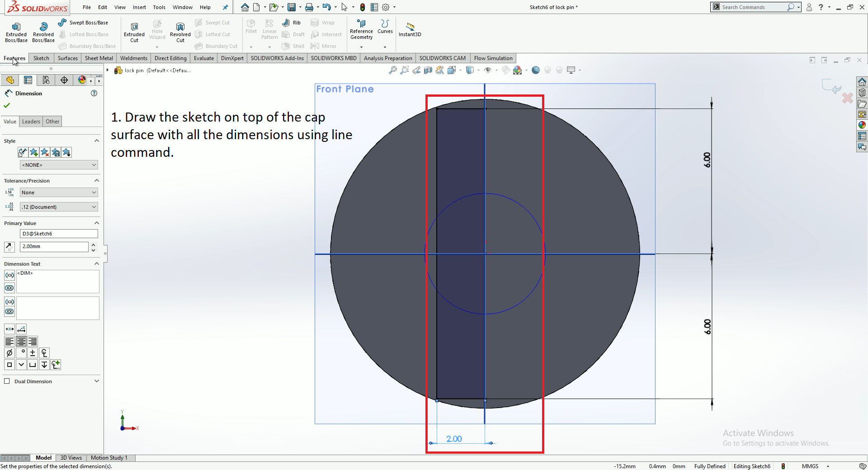Image resolution: width=868 pixels, height=470 pixels.
Task: Collapse the Style section
Action: click(96, 141)
